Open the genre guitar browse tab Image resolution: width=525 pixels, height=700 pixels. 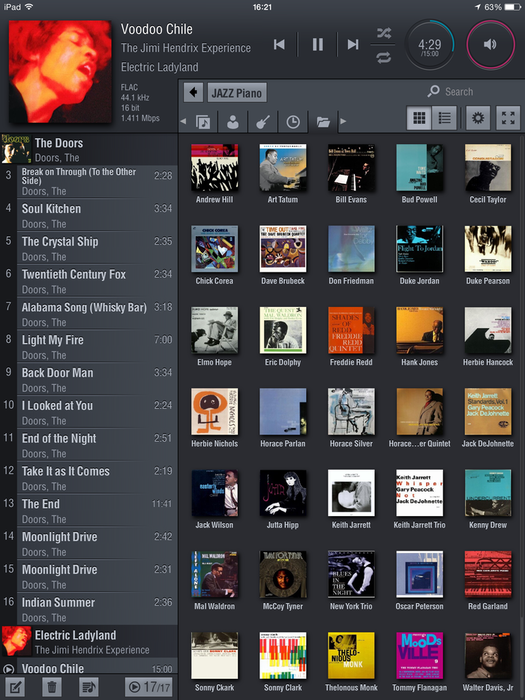(x=263, y=121)
